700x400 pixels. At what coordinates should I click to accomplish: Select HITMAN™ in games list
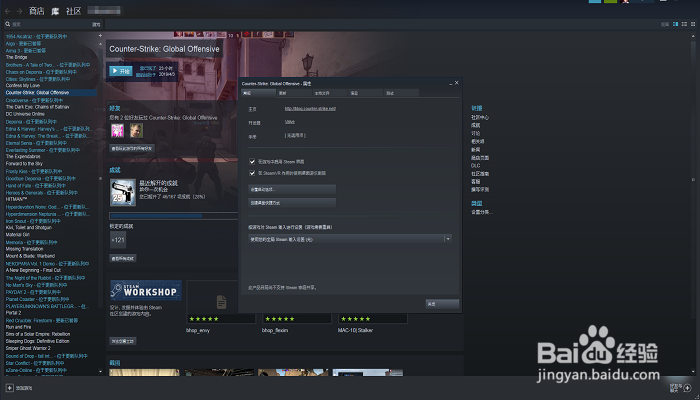pos(16,199)
